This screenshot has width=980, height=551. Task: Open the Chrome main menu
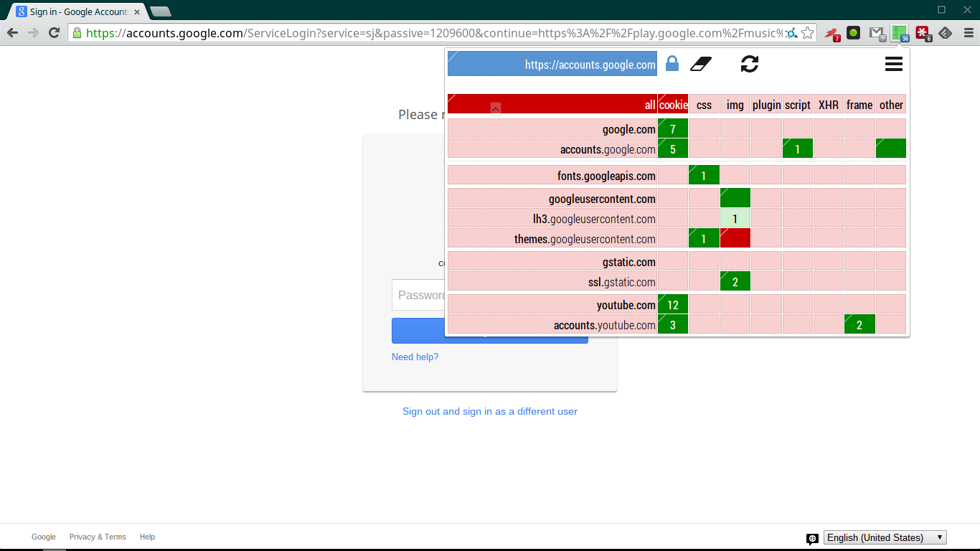pyautogui.click(x=969, y=33)
